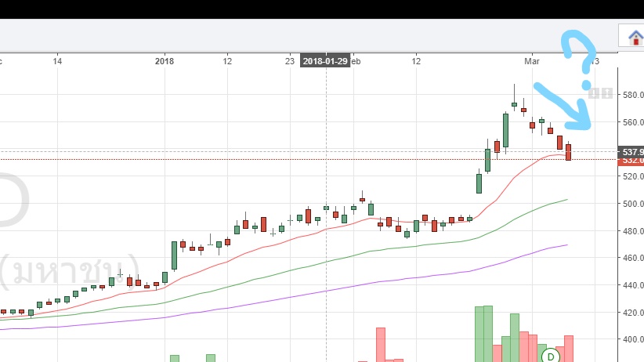Click the 14 date label on time axis
644x362 pixels.
(x=57, y=61)
